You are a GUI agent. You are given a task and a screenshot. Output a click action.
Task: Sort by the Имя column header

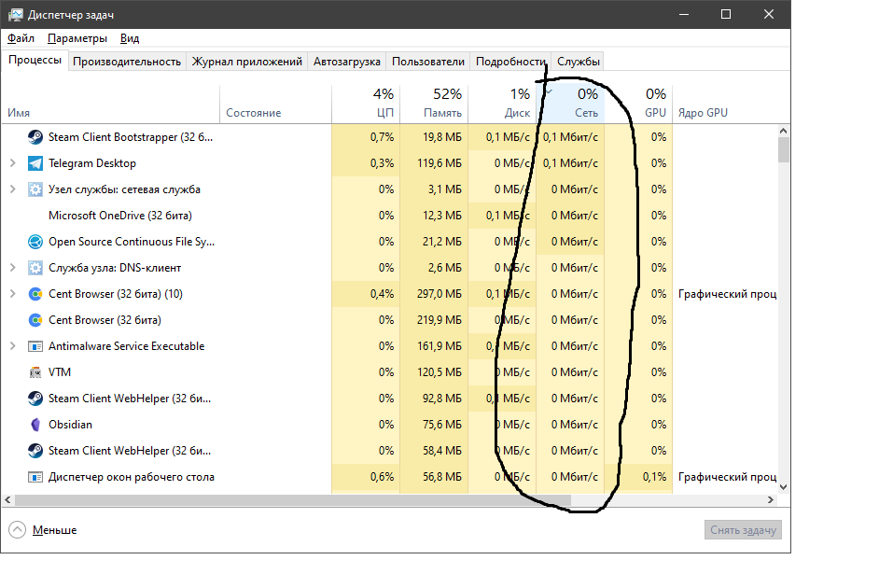(x=110, y=105)
